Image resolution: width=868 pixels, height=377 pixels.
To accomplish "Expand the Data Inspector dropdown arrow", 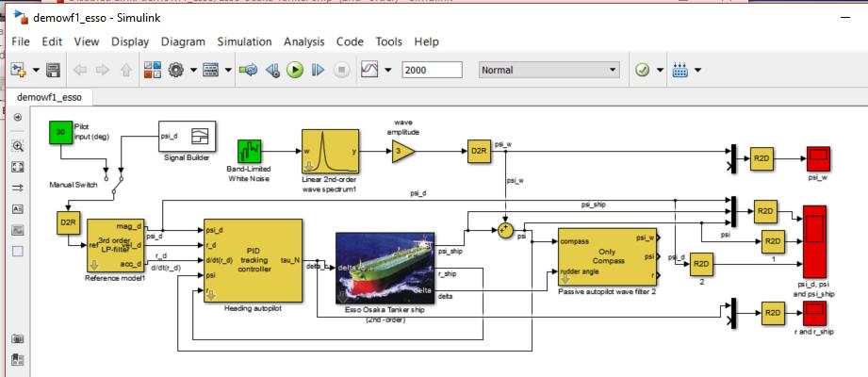I will pos(388,71).
